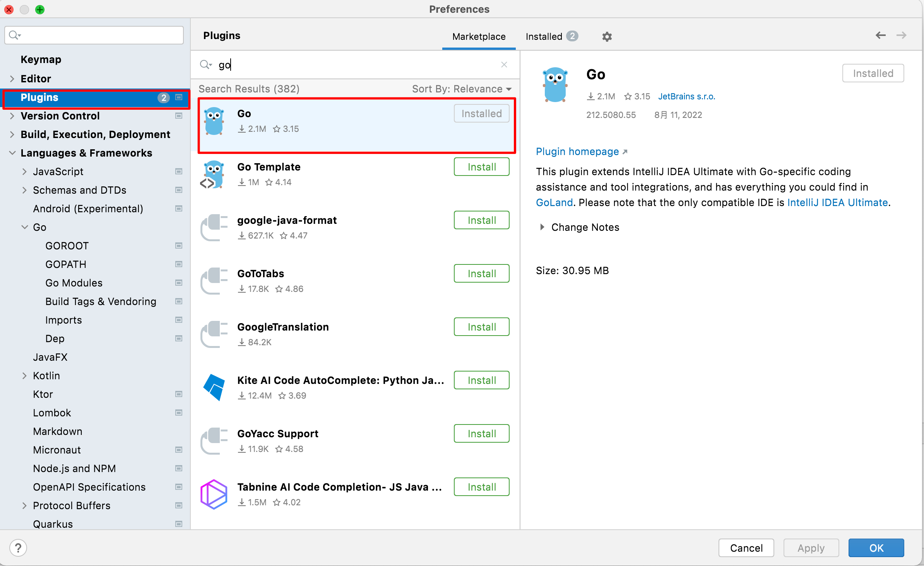Clear the plugin search with the X icon
The height and width of the screenshot is (566, 924).
pos(504,65)
